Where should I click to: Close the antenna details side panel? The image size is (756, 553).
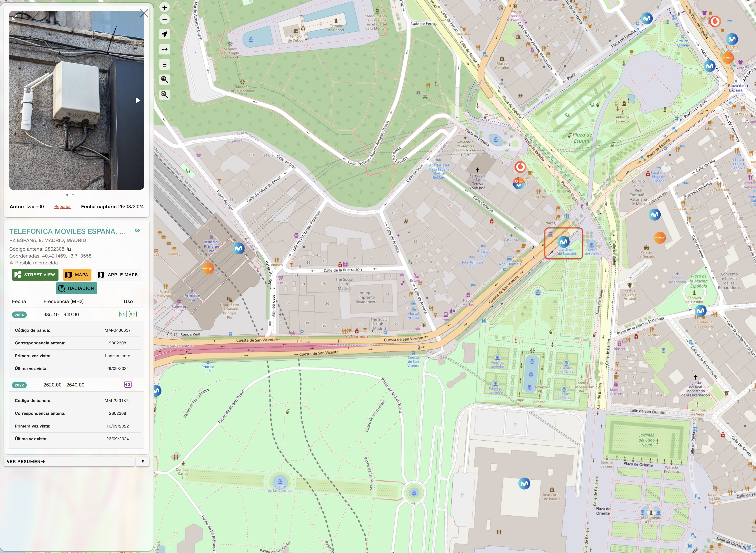pos(144,13)
